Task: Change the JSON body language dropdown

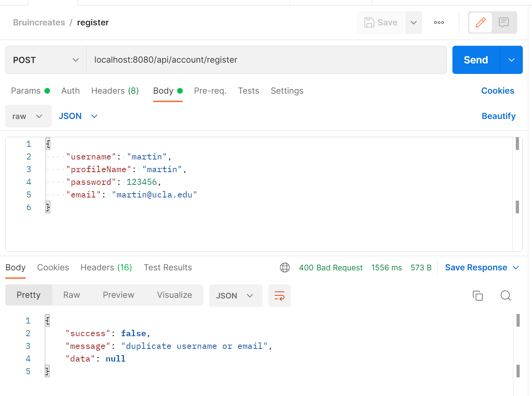Action: [x=78, y=116]
